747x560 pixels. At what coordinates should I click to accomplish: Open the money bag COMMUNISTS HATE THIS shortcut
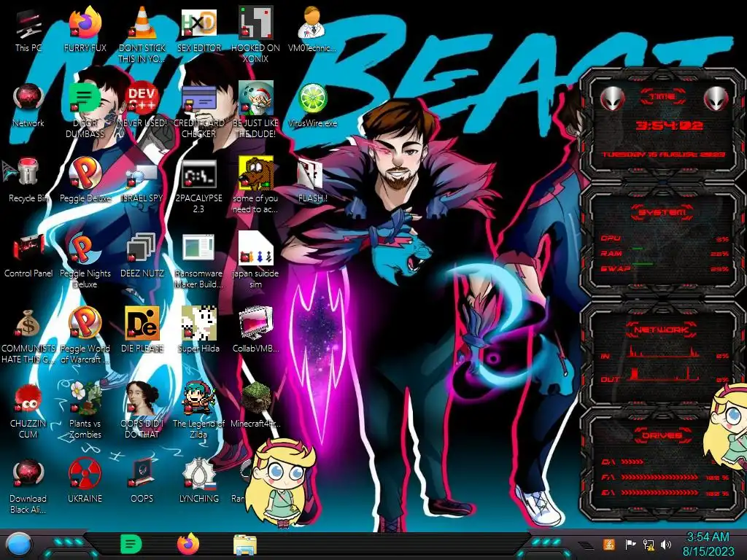click(28, 336)
